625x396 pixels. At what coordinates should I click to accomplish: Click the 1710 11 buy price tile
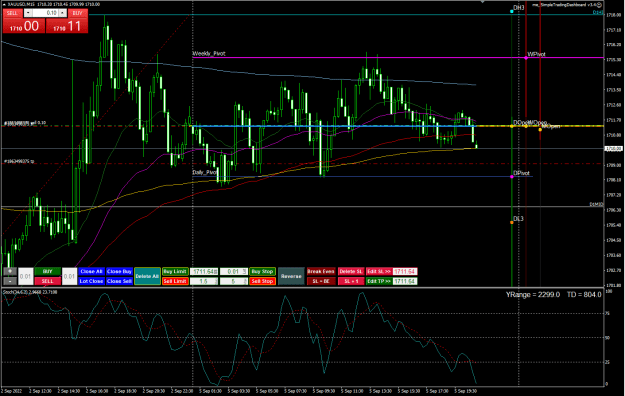(67, 26)
